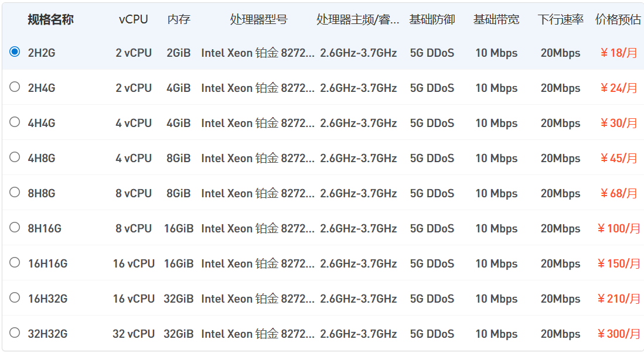Click the vCPU column header
This screenshot has height=353, width=644.
(134, 20)
